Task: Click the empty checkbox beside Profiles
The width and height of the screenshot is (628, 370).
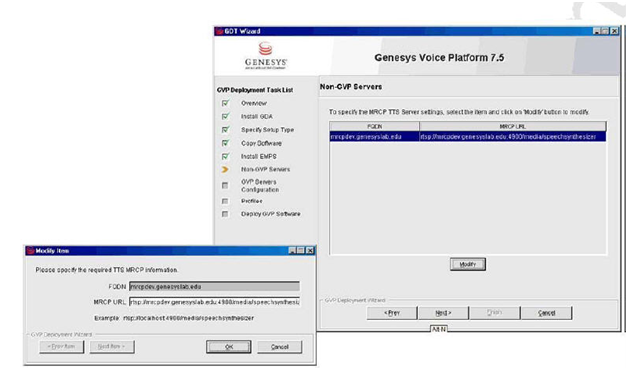Action: click(225, 201)
